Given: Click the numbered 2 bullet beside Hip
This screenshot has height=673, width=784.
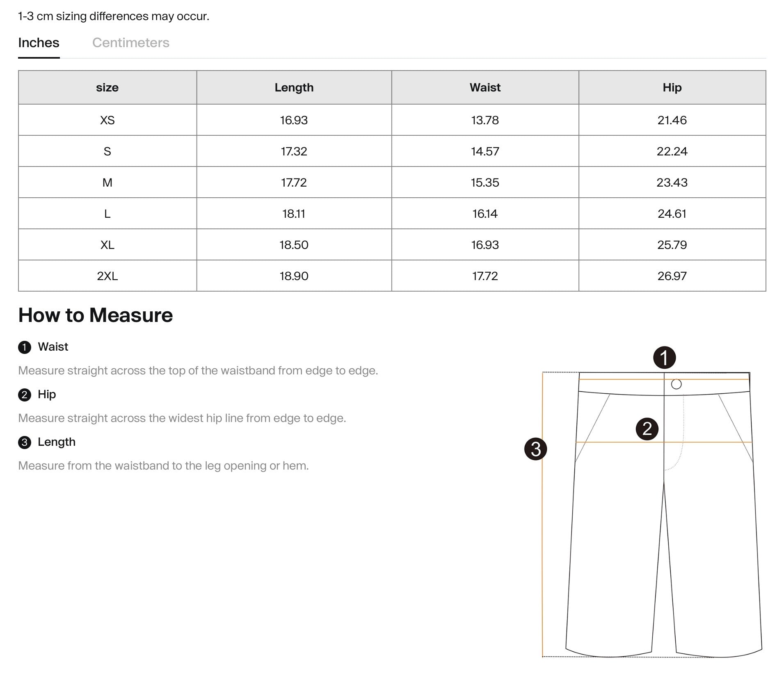Looking at the screenshot, I should click(x=25, y=395).
